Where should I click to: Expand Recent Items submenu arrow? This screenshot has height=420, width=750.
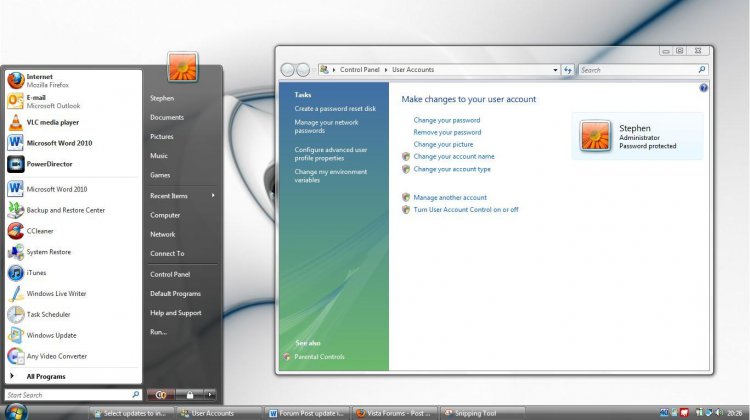click(213, 196)
